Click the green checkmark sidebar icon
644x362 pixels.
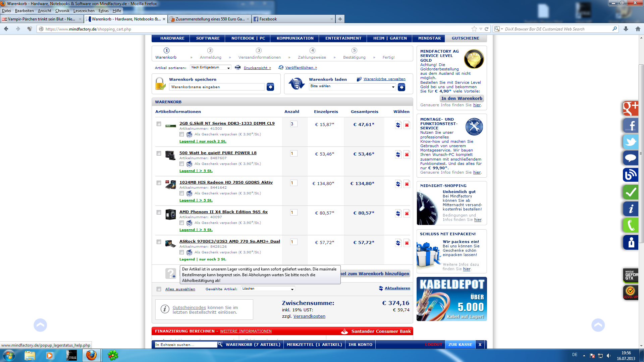pos(631,192)
